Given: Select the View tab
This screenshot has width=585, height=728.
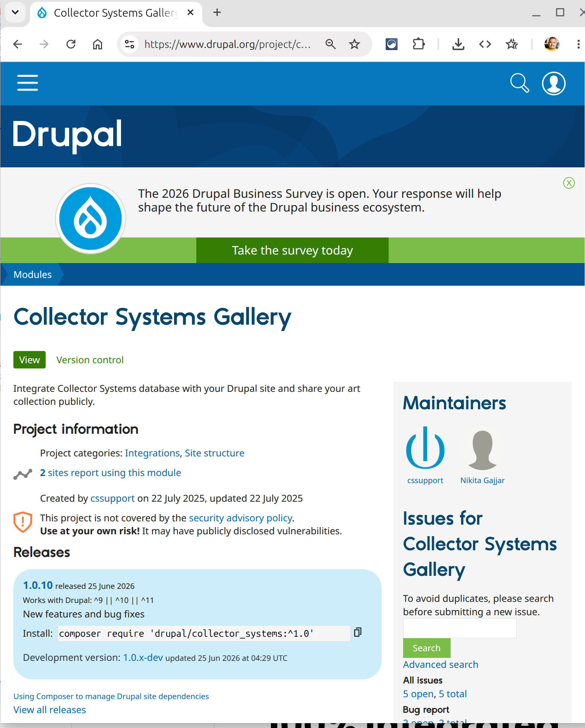Looking at the screenshot, I should pyautogui.click(x=29, y=360).
